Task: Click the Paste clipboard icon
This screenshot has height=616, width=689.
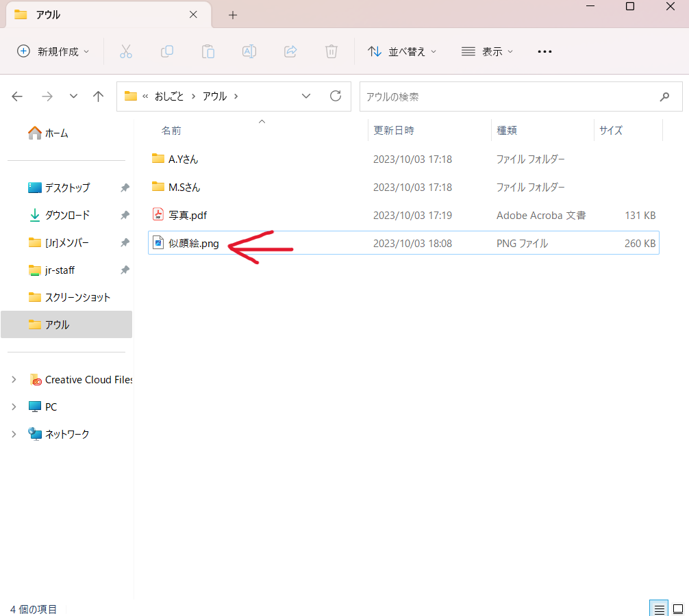Action: 208,51
